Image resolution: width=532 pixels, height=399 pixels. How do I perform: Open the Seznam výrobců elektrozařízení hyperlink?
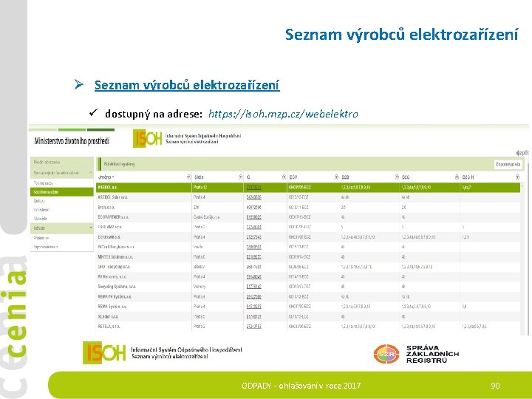187,85
